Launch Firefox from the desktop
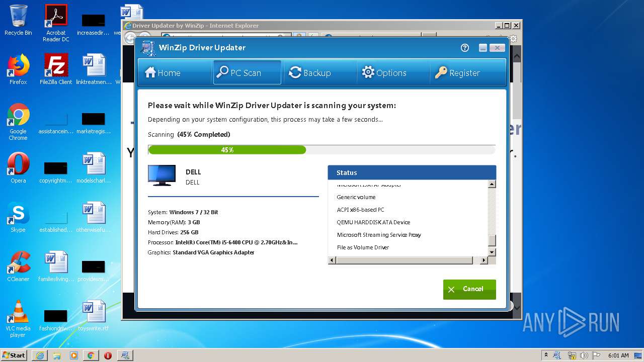Viewport: 644px width, 362px height. (18, 69)
